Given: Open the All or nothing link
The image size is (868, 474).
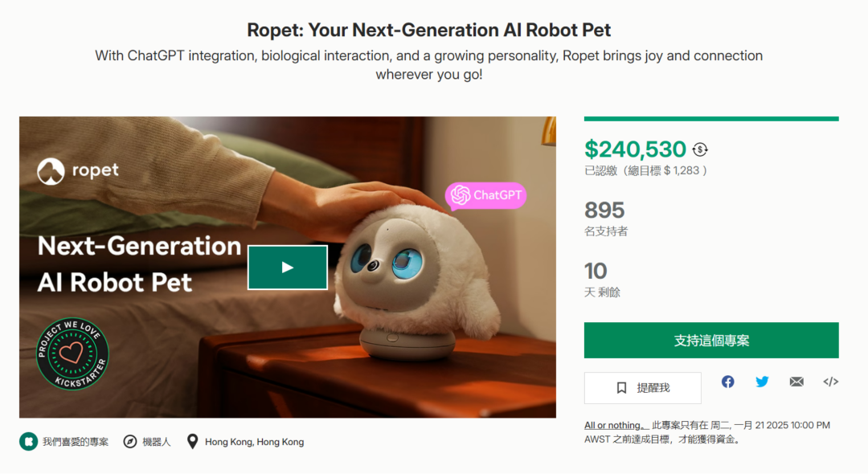Looking at the screenshot, I should tap(616, 425).
